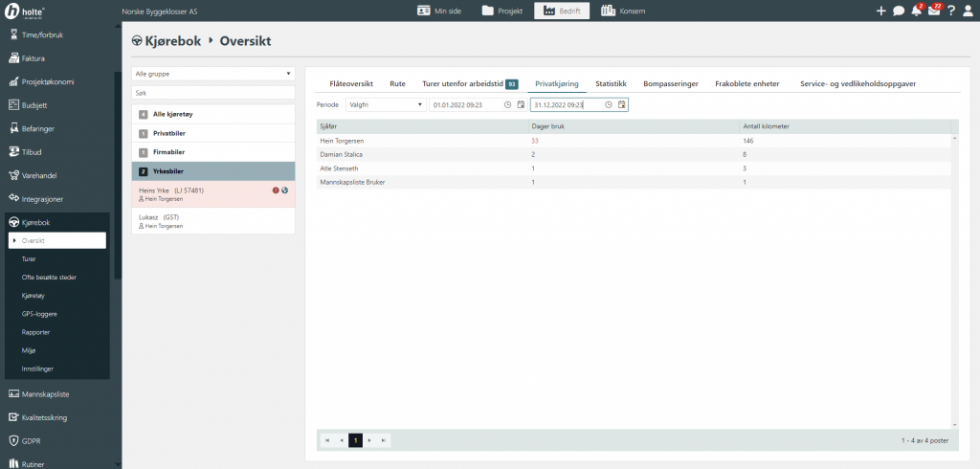
Task: Click the plus icon in top bar
Action: coord(881,11)
